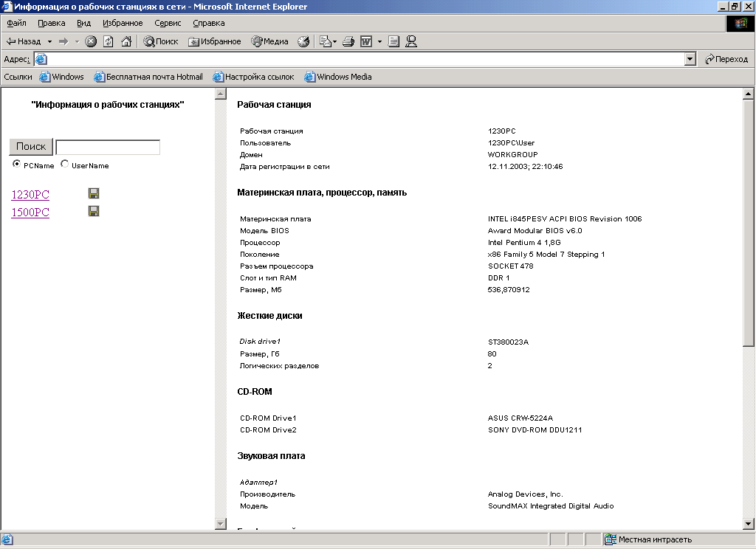This screenshot has height=549, width=756.
Task: Open the Избранное toolbar favorites pane
Action: [x=215, y=41]
